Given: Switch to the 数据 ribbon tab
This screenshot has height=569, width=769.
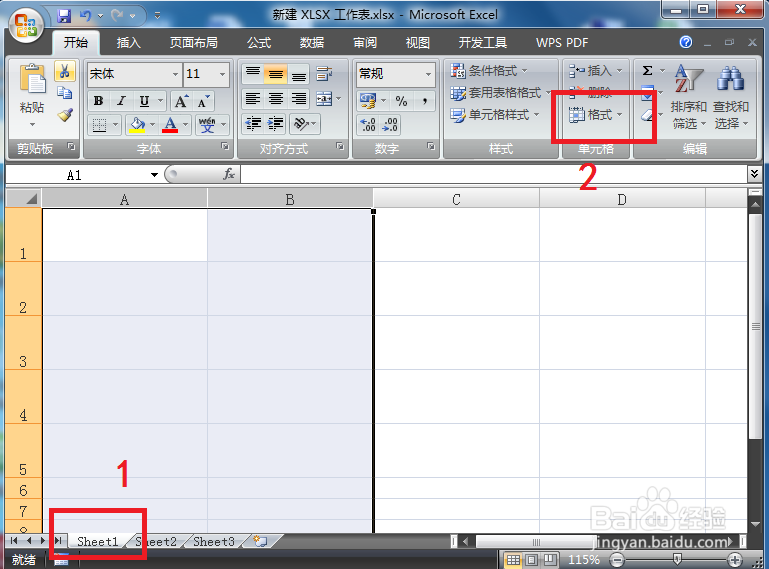Looking at the screenshot, I should (x=312, y=43).
